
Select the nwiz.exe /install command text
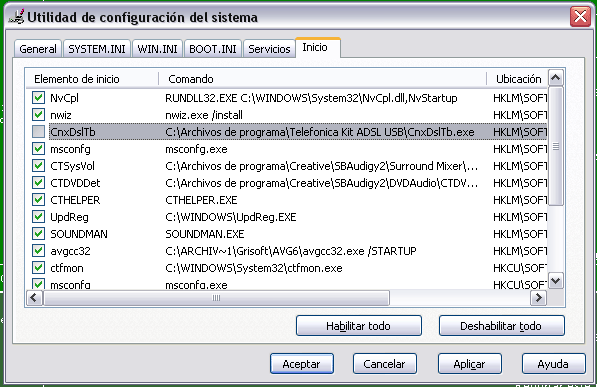point(204,115)
